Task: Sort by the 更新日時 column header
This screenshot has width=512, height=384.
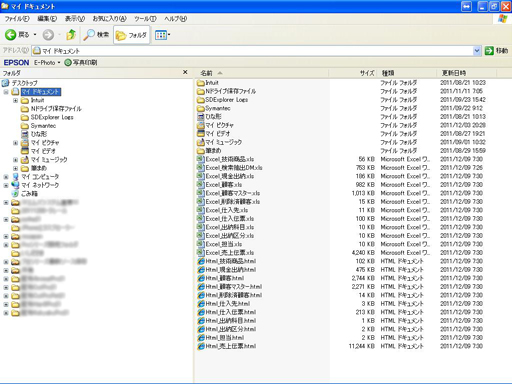Action: point(466,73)
